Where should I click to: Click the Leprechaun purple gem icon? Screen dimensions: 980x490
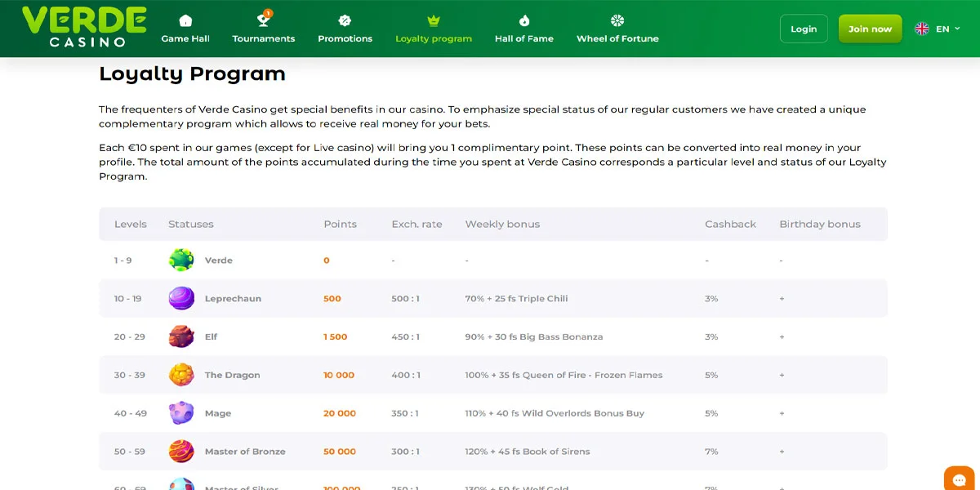tap(181, 298)
